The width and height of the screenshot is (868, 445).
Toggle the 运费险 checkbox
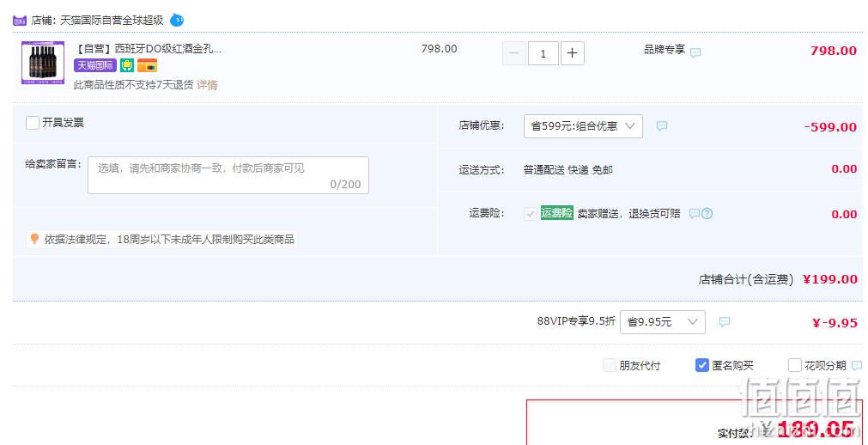coord(531,213)
